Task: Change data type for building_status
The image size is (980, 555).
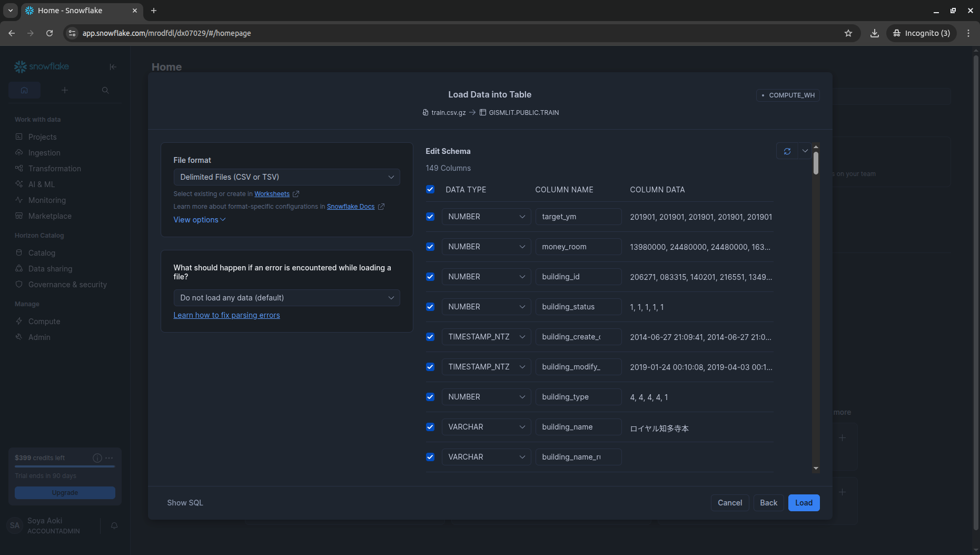Action: [486, 307]
